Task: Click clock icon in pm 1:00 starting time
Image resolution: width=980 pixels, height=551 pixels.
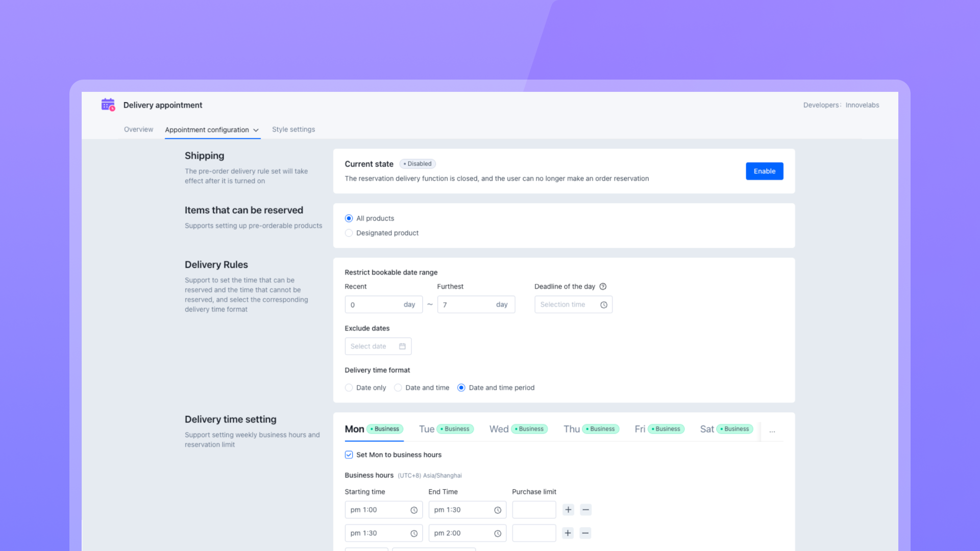Action: [x=414, y=510]
